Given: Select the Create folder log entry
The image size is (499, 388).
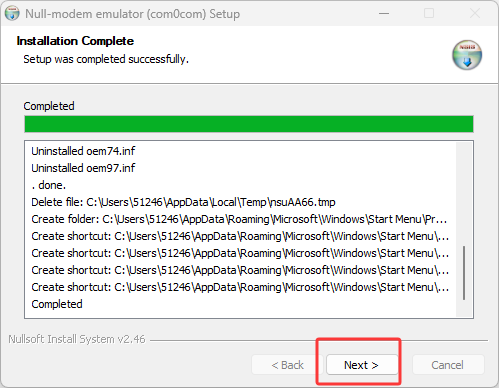Looking at the screenshot, I should tap(239, 219).
